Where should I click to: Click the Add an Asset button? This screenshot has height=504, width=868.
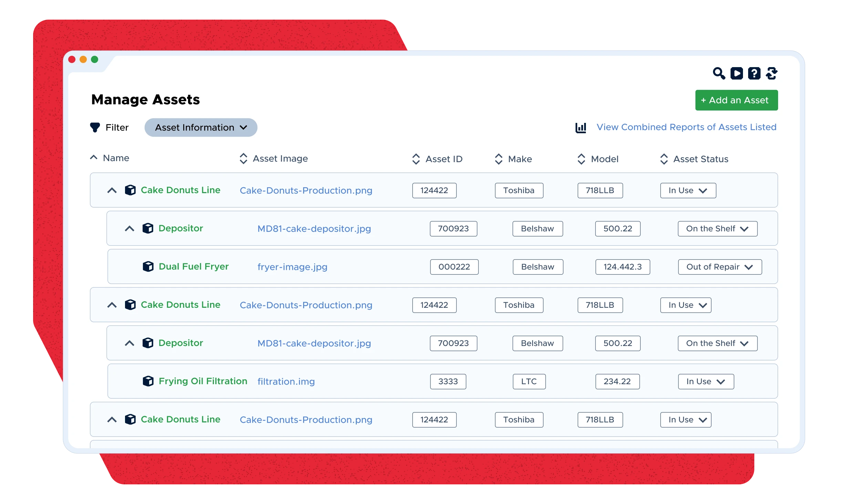(736, 100)
